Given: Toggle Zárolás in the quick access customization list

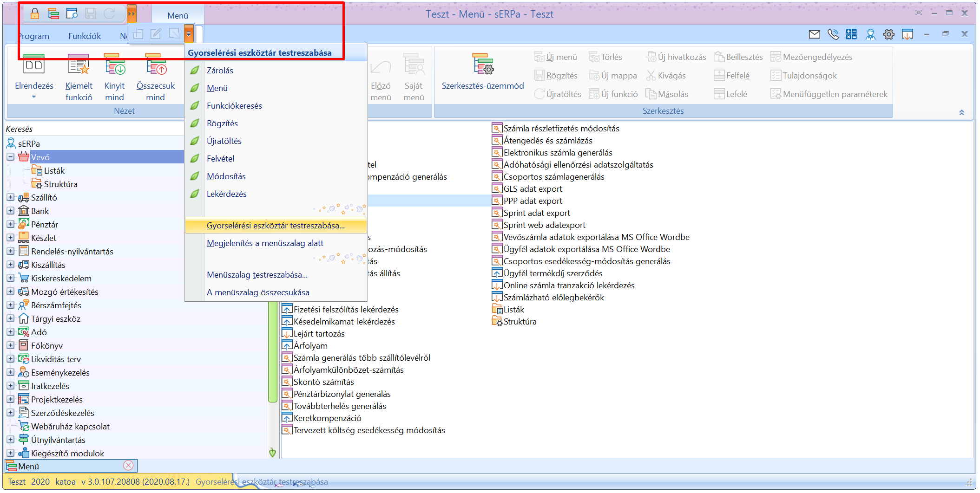Looking at the screenshot, I should (x=276, y=71).
